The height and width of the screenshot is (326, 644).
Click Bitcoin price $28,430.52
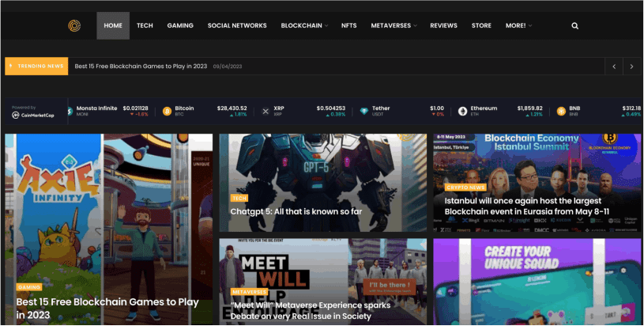coord(232,108)
